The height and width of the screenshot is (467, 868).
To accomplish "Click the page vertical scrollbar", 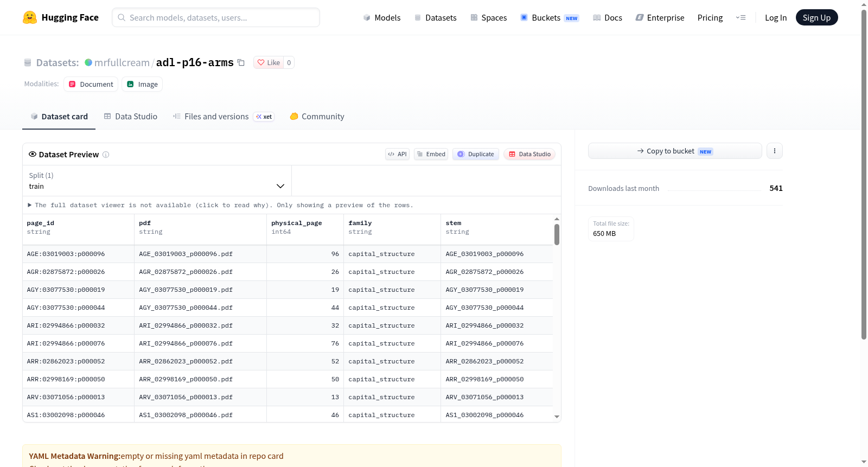I will pos(864,175).
